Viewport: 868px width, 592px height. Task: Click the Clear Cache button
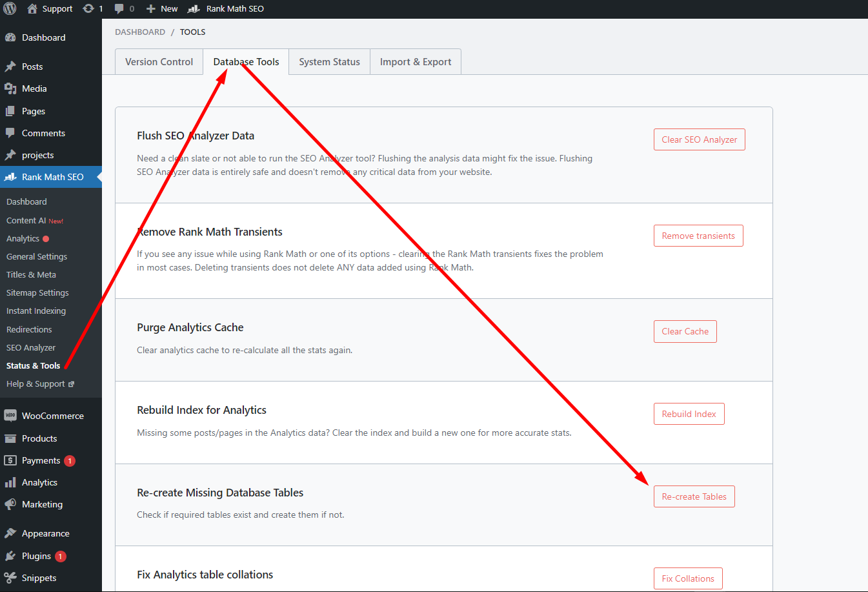pos(685,331)
